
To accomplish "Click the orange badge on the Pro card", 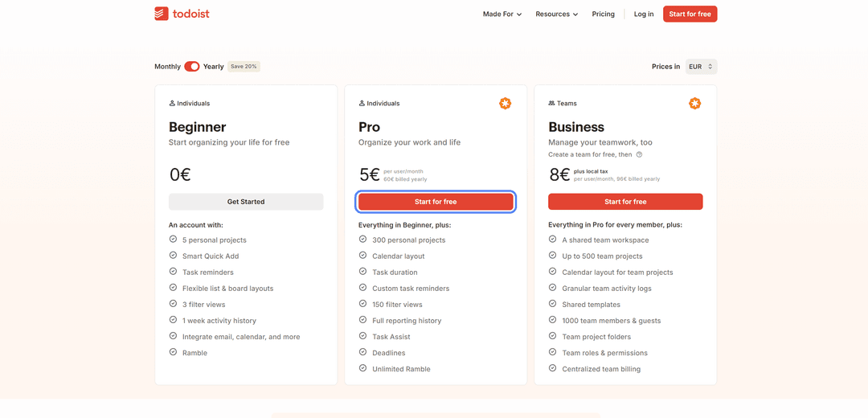I will (x=505, y=103).
